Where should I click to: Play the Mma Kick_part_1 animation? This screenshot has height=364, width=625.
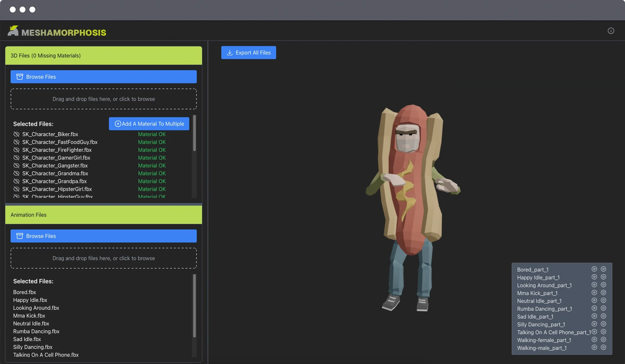point(594,293)
